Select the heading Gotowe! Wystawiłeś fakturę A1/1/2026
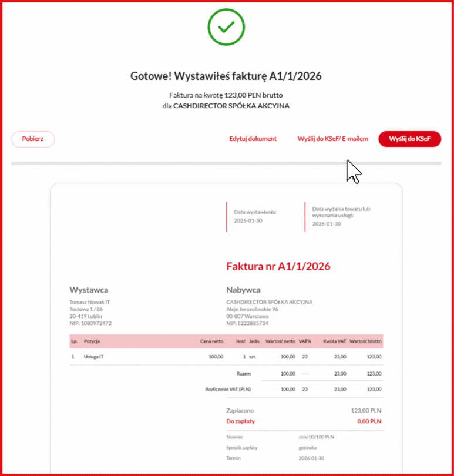This screenshot has width=454, height=476. [226, 76]
